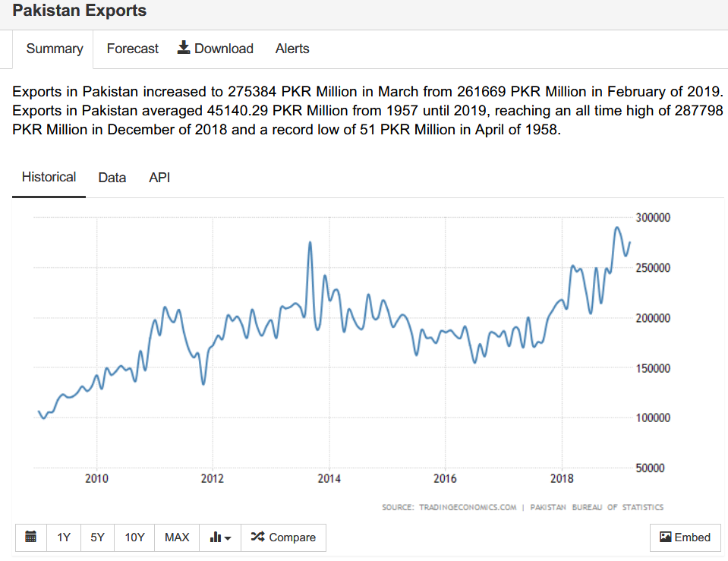Click the exports summary description paragraph
Viewport: 728px width, 561px height.
point(367,111)
